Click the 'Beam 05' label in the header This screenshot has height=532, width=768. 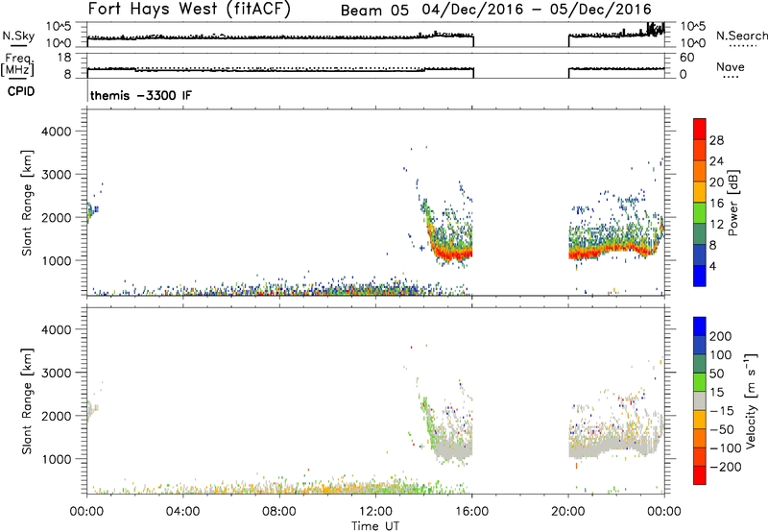374,11
